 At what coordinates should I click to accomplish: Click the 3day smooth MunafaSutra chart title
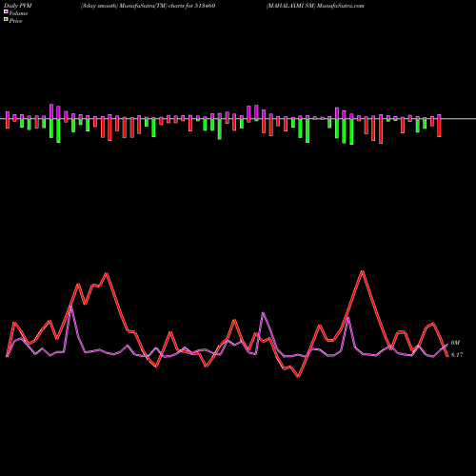pyautogui.click(x=148, y=6)
